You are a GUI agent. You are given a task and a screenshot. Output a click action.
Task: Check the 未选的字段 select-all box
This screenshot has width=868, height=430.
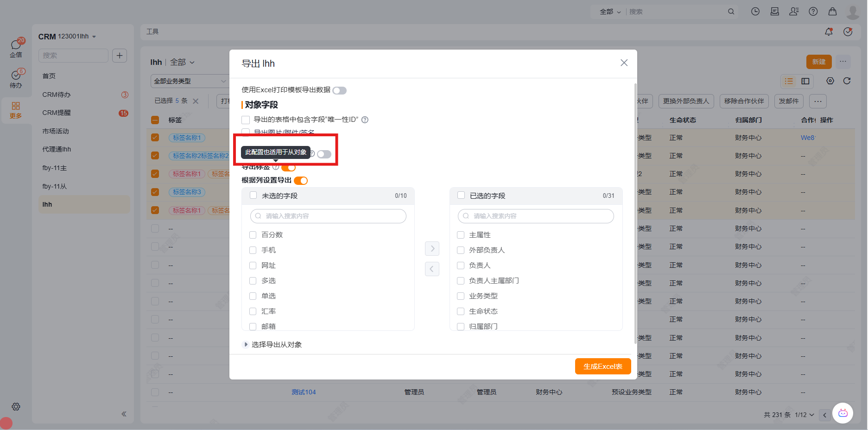(253, 196)
